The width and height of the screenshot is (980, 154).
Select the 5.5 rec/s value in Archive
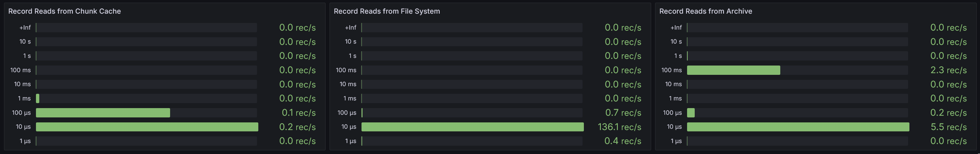(948, 127)
